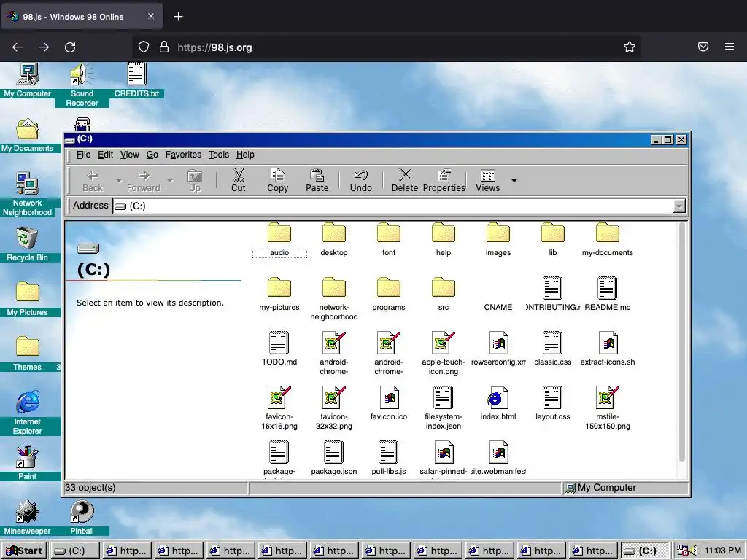Click the taskbar clock showing 11:03 PM
This screenshot has height=560, width=747.
[x=722, y=551]
